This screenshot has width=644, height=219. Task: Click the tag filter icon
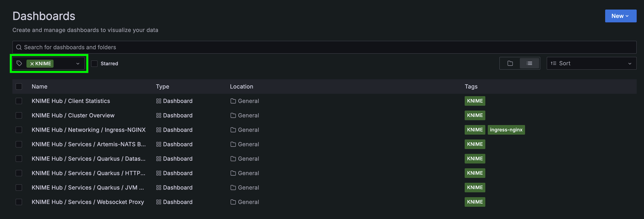click(x=19, y=63)
